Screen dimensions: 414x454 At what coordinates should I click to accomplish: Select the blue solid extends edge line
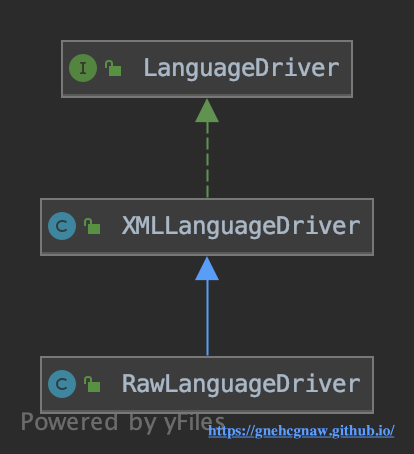click(207, 318)
